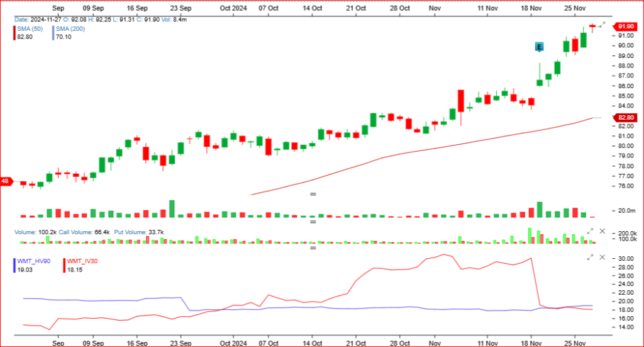Image resolution: width=644 pixels, height=347 pixels.
Task: Click the red WMT_IV30 color bar
Action: [64, 265]
